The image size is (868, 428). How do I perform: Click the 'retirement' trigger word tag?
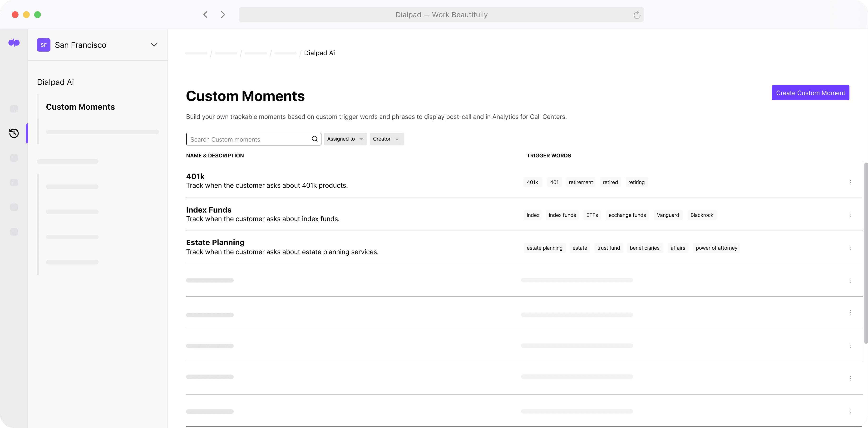coord(580,182)
